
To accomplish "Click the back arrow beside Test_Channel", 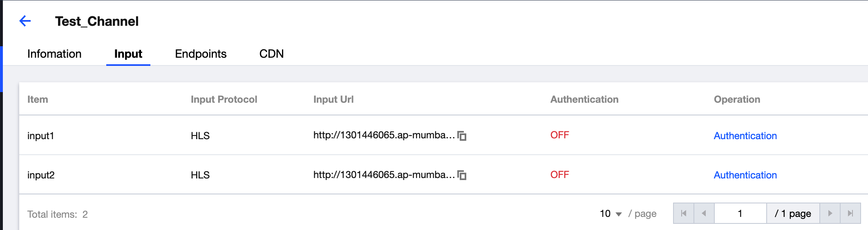I will pyautogui.click(x=25, y=21).
